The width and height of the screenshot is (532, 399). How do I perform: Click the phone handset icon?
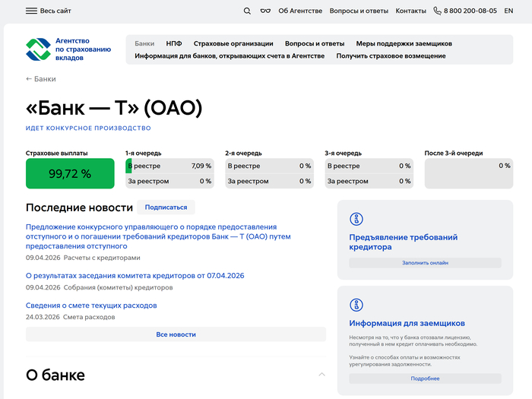coord(437,11)
